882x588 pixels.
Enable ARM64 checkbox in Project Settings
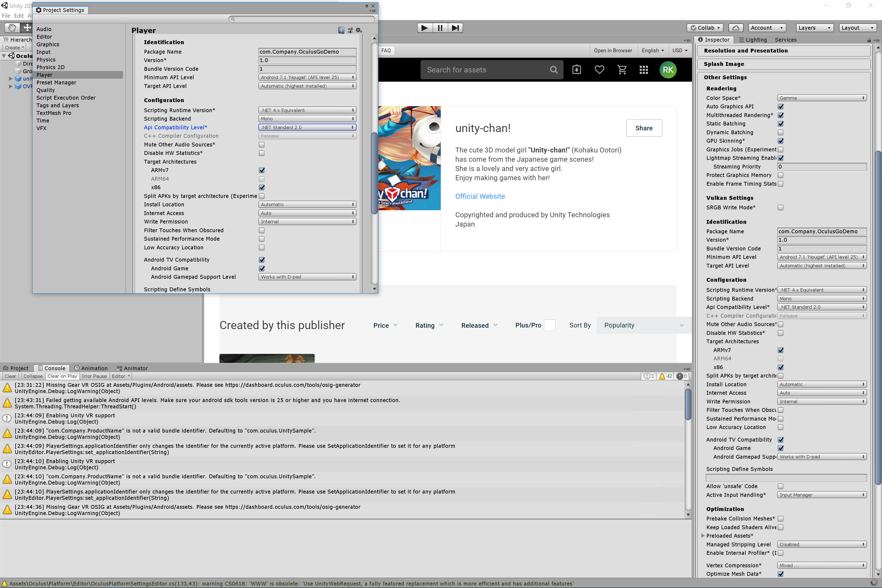pyautogui.click(x=262, y=179)
